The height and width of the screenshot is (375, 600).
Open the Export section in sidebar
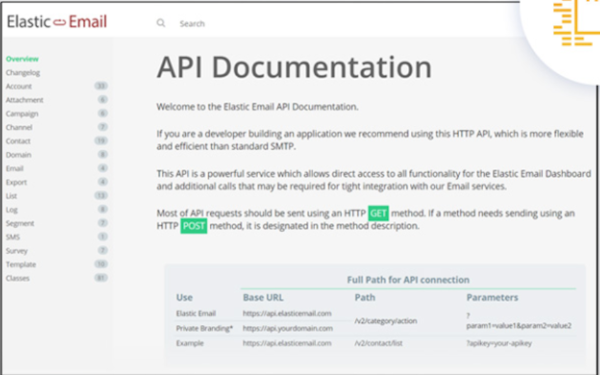click(x=16, y=183)
